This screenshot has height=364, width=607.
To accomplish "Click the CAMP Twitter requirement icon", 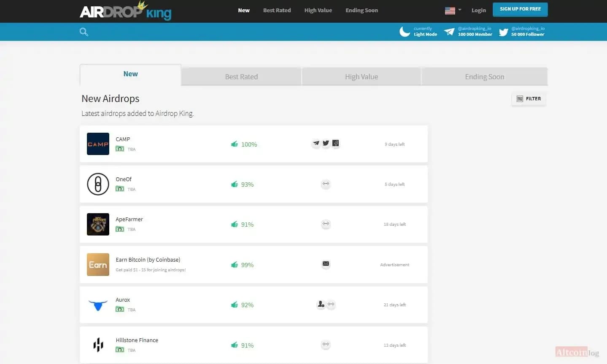I will pyautogui.click(x=326, y=143).
